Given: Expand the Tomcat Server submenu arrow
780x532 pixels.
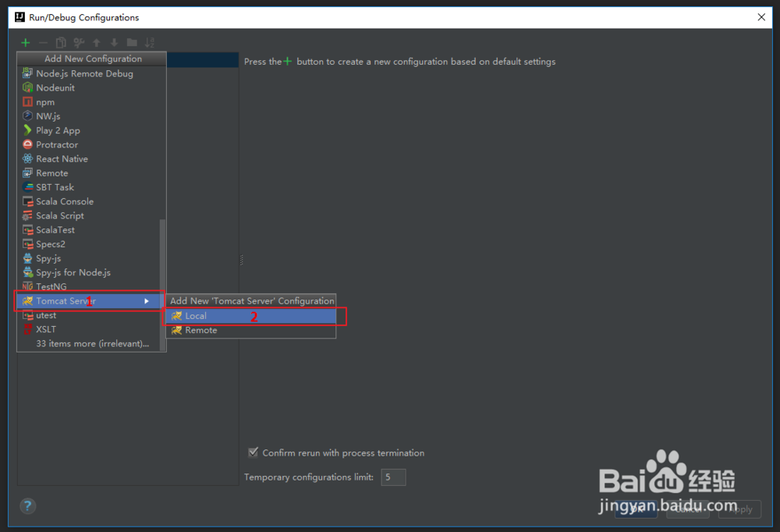Looking at the screenshot, I should 147,301.
